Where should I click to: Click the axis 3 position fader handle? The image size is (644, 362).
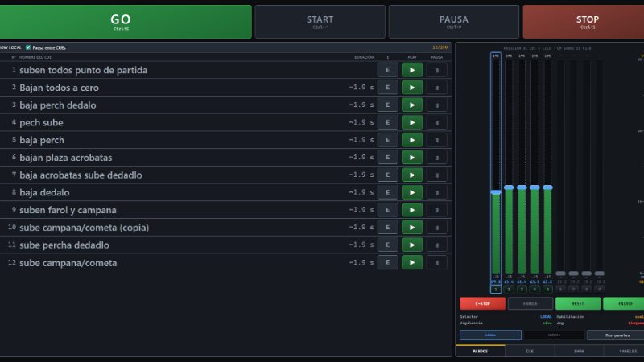pyautogui.click(x=522, y=187)
